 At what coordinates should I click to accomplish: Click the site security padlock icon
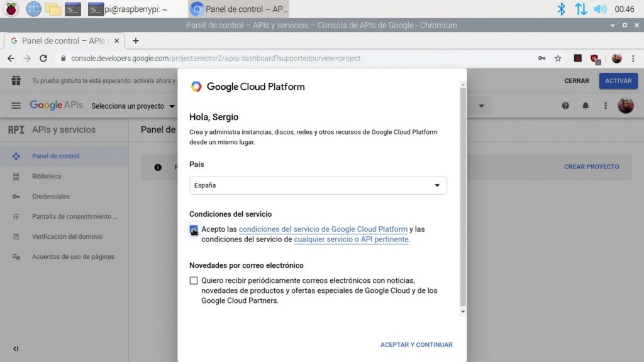coord(63,58)
